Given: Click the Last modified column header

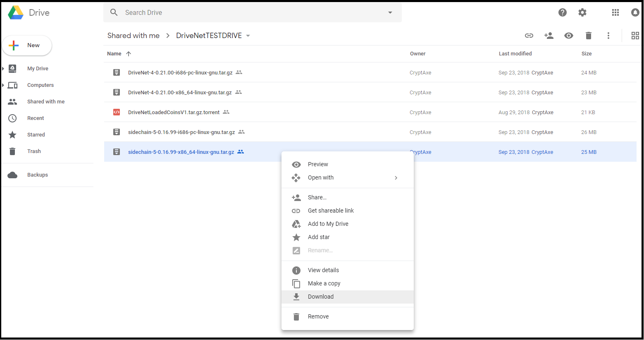Looking at the screenshot, I should tap(515, 54).
